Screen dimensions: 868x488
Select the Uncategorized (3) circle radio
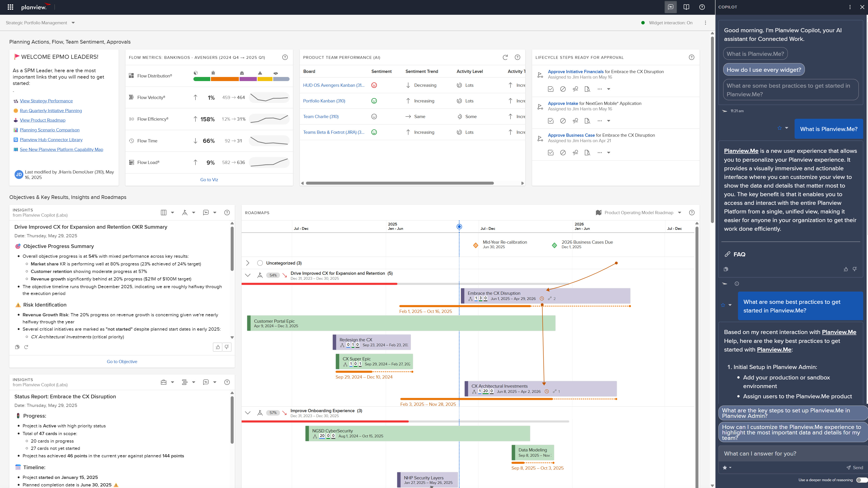coord(260,263)
